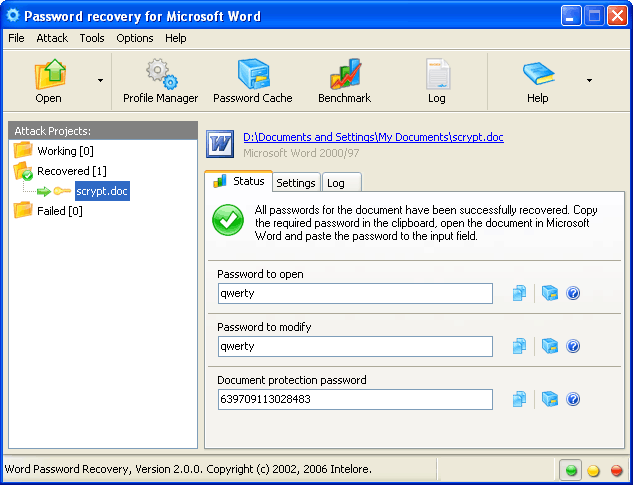This screenshot has width=633, height=485.
Task: Open a document with the Open toolbar icon
Action: tap(49, 81)
